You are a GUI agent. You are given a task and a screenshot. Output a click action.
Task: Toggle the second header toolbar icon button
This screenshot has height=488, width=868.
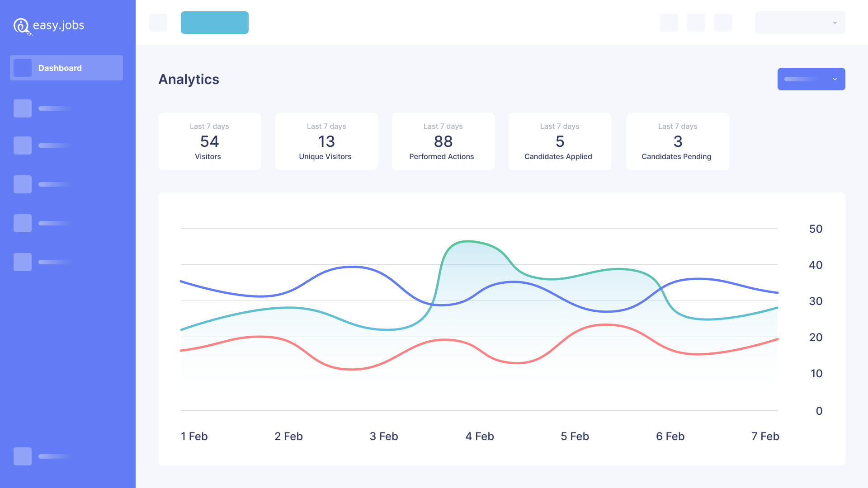click(696, 23)
